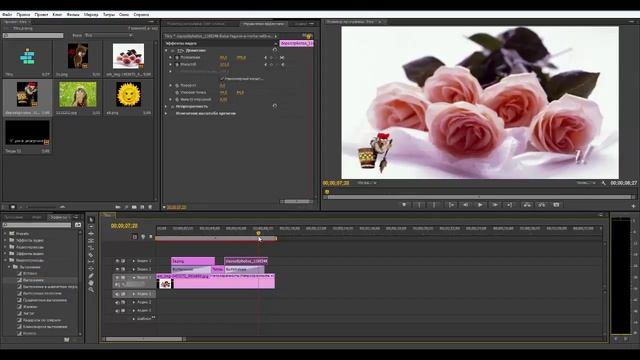Open Program monitor settings wrench
This screenshot has width=640, height=360.
pyautogui.click(x=604, y=183)
